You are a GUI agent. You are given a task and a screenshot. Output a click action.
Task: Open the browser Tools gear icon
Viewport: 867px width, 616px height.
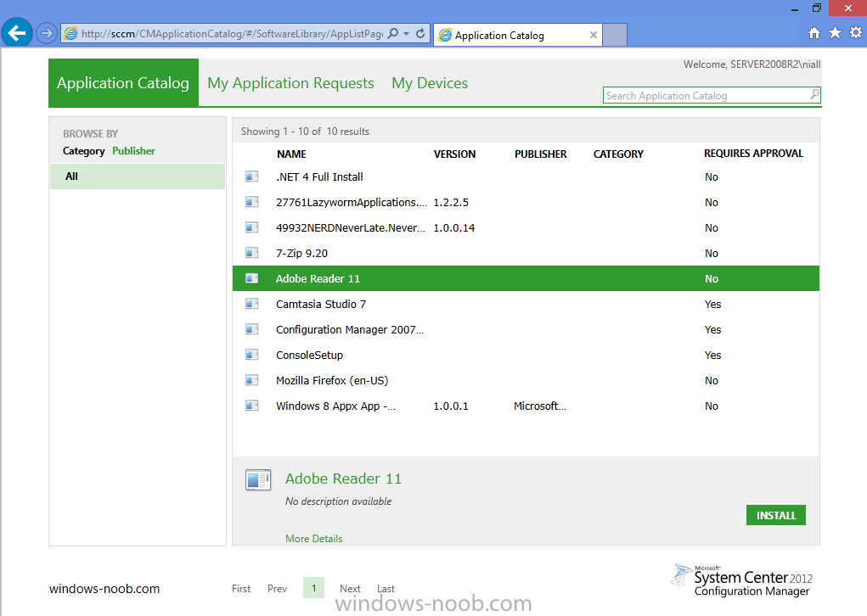click(x=856, y=32)
